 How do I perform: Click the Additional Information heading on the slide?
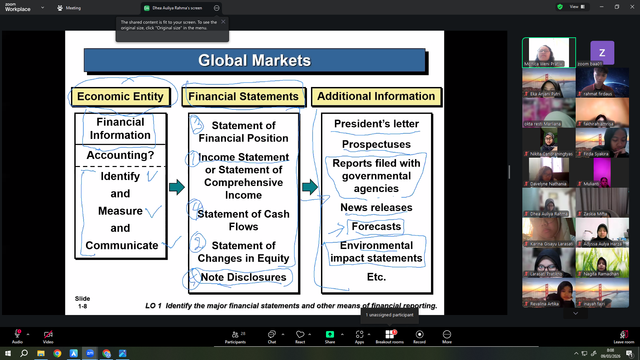tap(376, 96)
